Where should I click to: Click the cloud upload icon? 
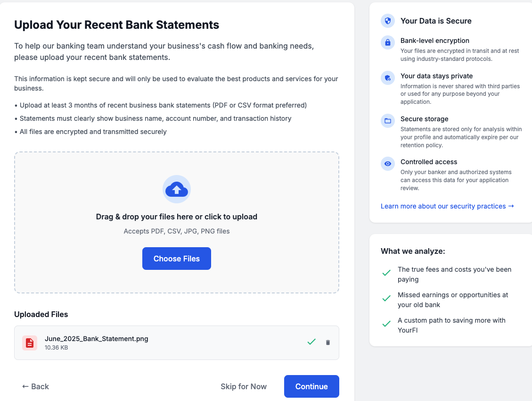(177, 189)
